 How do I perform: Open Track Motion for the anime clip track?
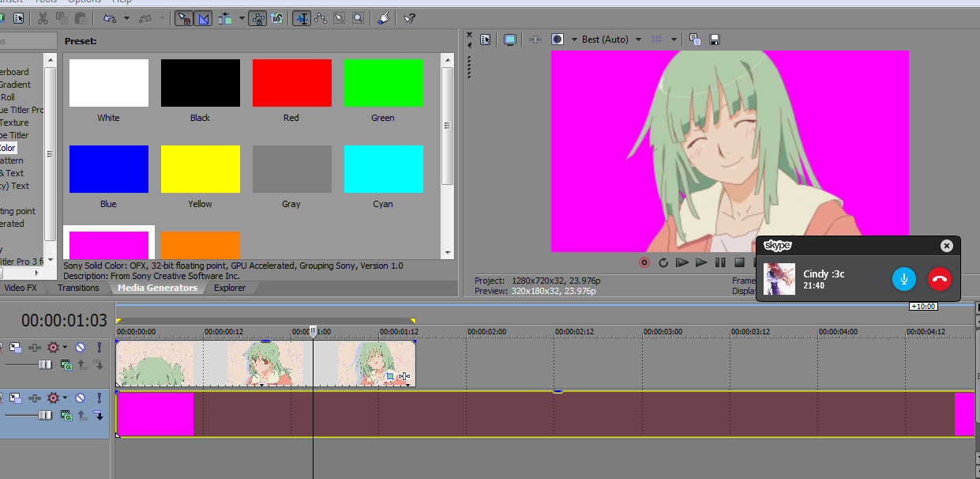point(16,347)
